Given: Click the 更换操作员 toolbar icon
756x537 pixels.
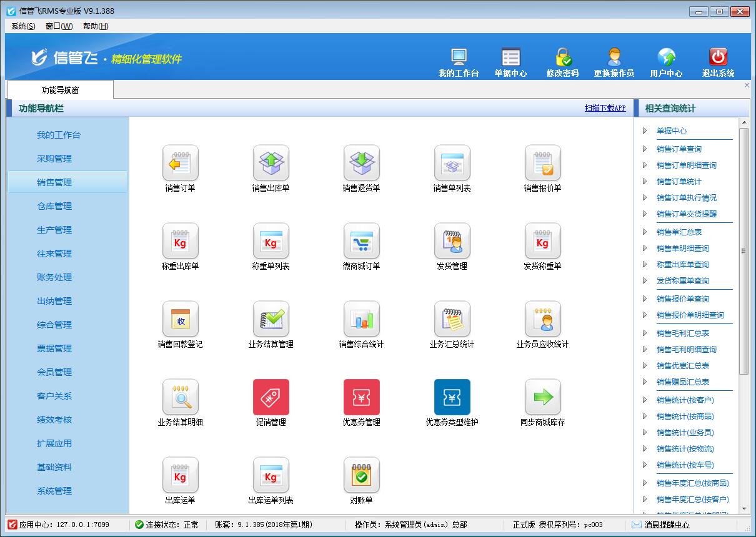Looking at the screenshot, I should pos(615,60).
